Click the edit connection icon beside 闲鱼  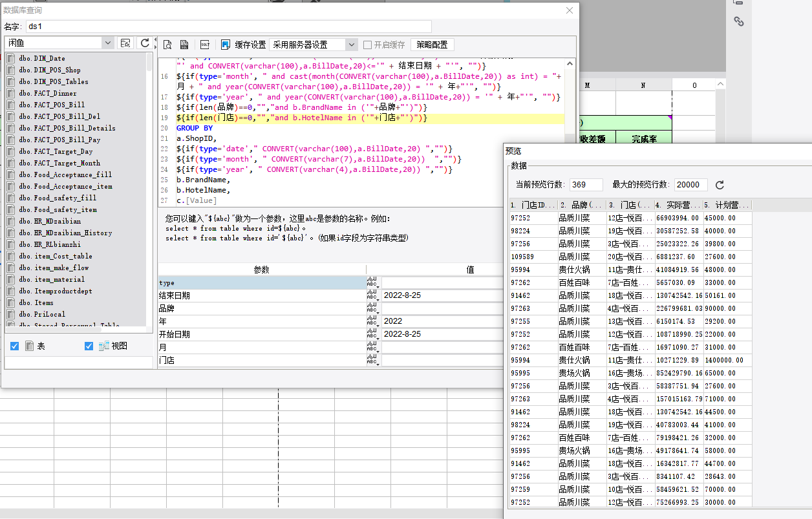pos(126,43)
